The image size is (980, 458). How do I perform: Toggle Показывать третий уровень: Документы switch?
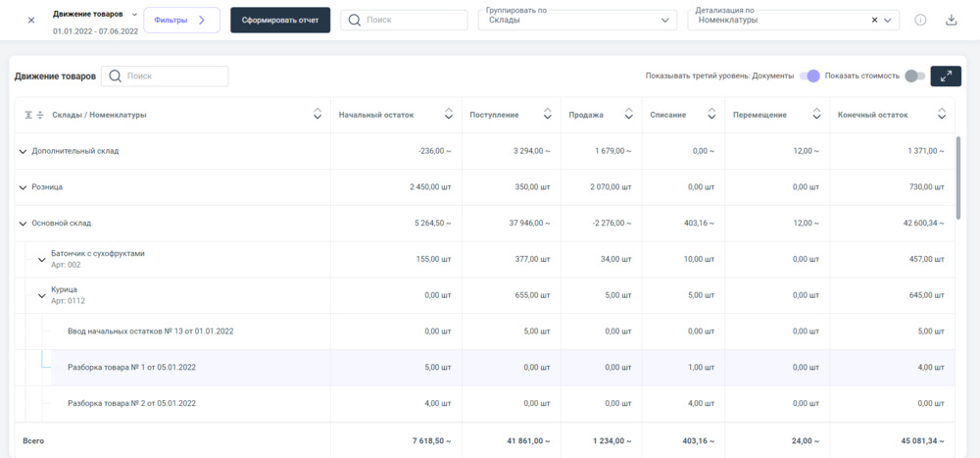[x=809, y=76]
